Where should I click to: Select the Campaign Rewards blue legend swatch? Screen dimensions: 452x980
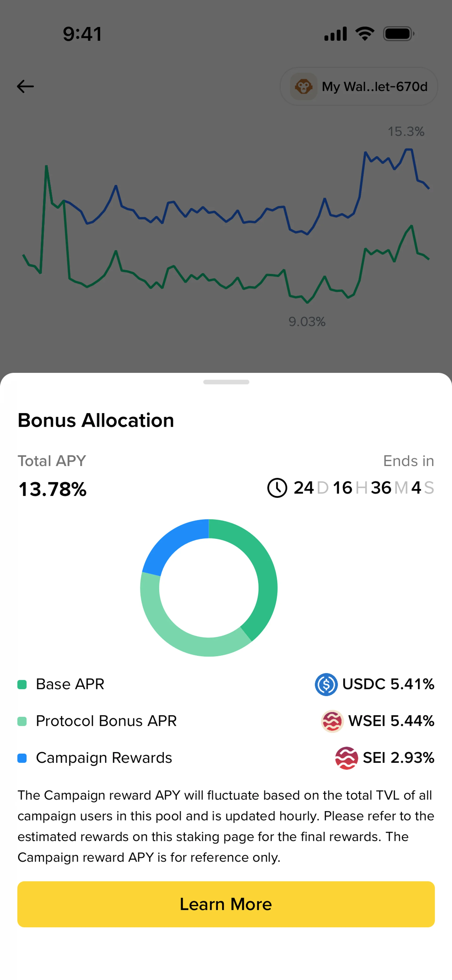click(x=22, y=758)
